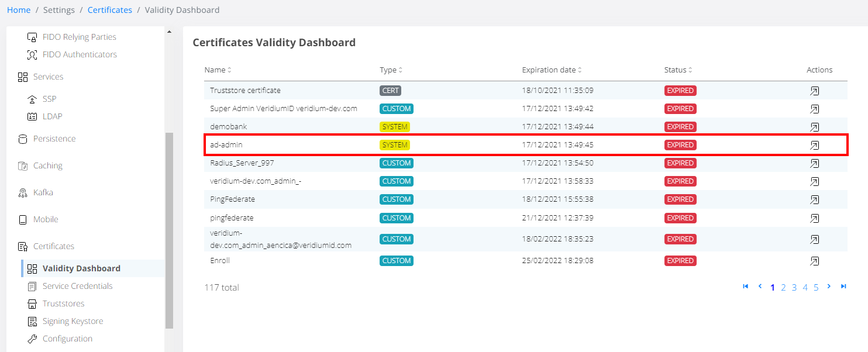The image size is (868, 352).
Task: Click the Home breadcrumb link
Action: (19, 10)
